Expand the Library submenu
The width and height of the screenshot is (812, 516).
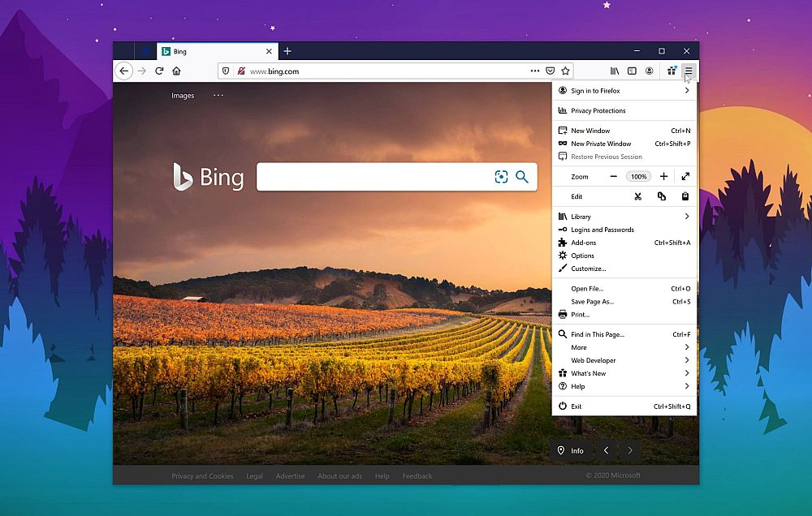(x=686, y=217)
